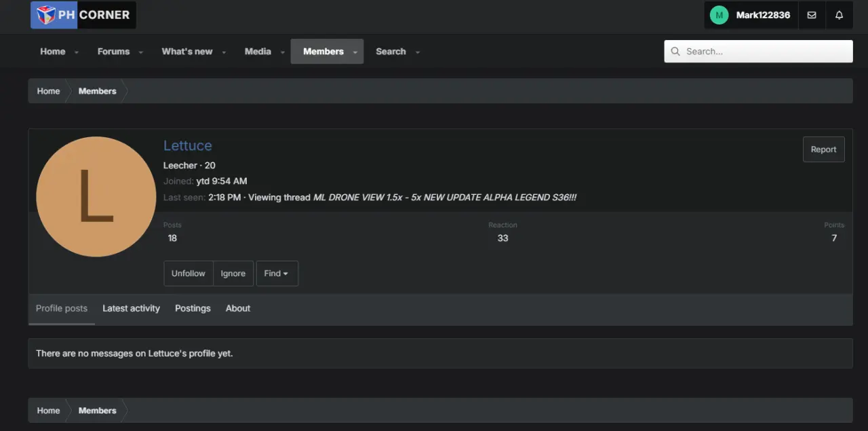Unfollow the Lettuce member
Viewport: 868px width, 431px height.
click(x=189, y=274)
